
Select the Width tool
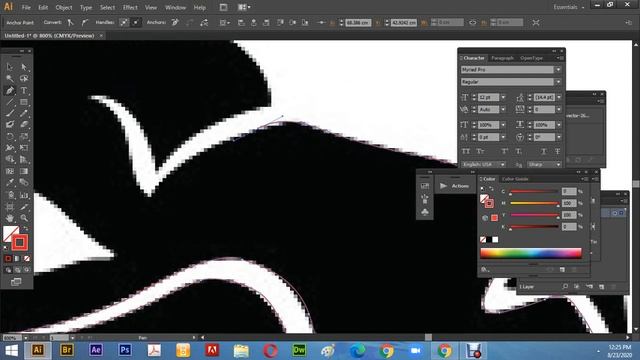click(x=10, y=148)
